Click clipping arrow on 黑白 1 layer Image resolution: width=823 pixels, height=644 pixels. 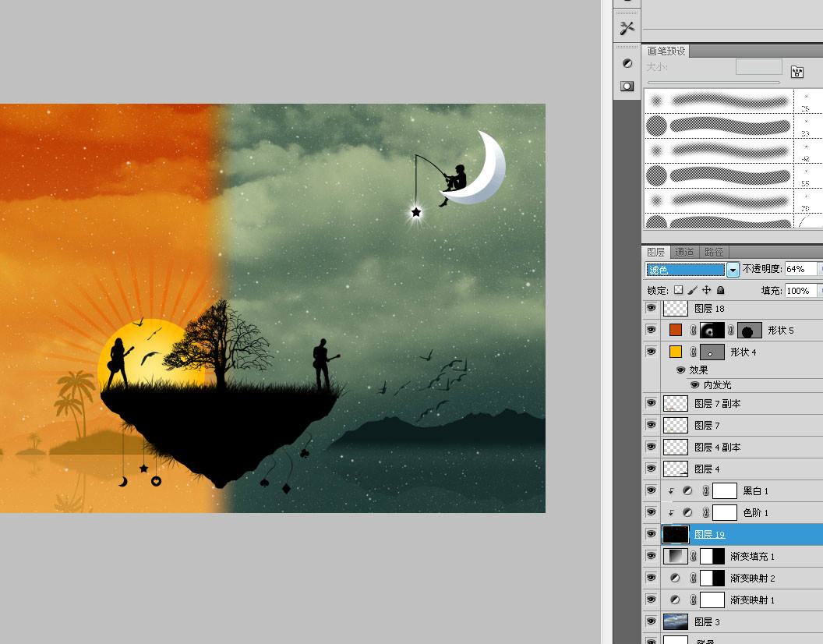click(x=671, y=491)
